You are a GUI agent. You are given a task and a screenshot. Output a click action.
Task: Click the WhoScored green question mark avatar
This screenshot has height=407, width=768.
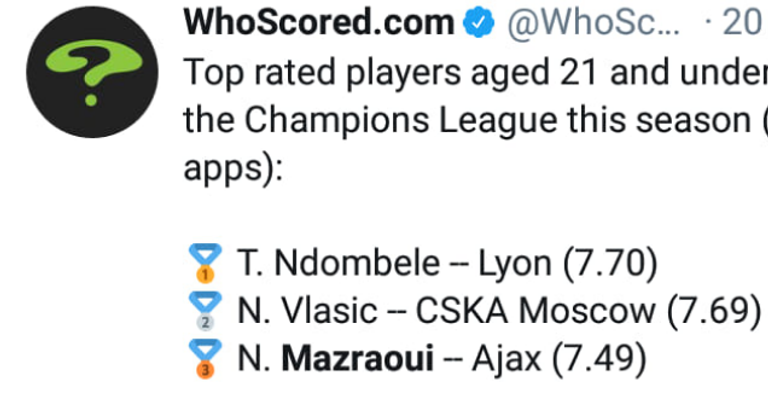91,72
